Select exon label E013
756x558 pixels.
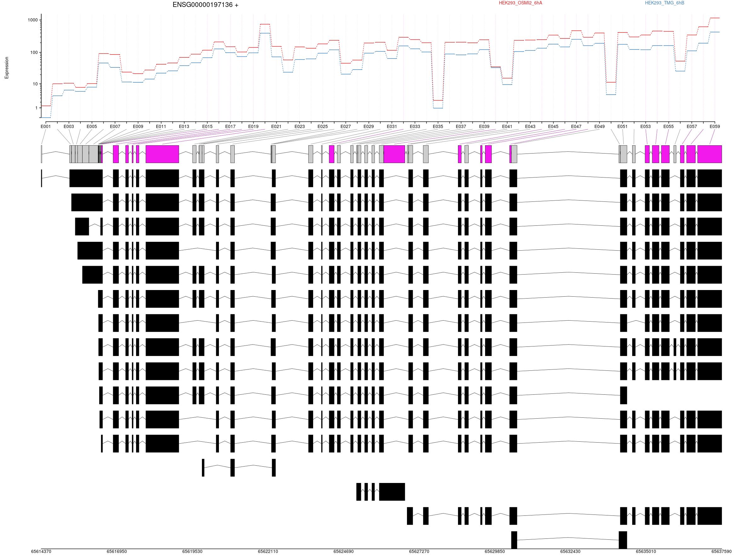pos(184,127)
